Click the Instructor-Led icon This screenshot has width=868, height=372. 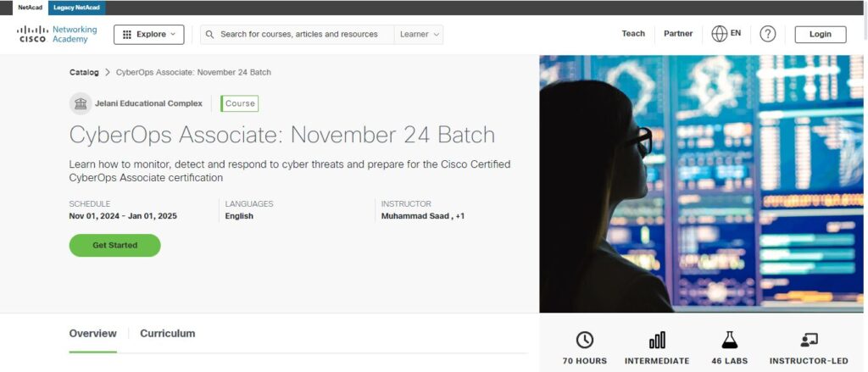click(809, 340)
